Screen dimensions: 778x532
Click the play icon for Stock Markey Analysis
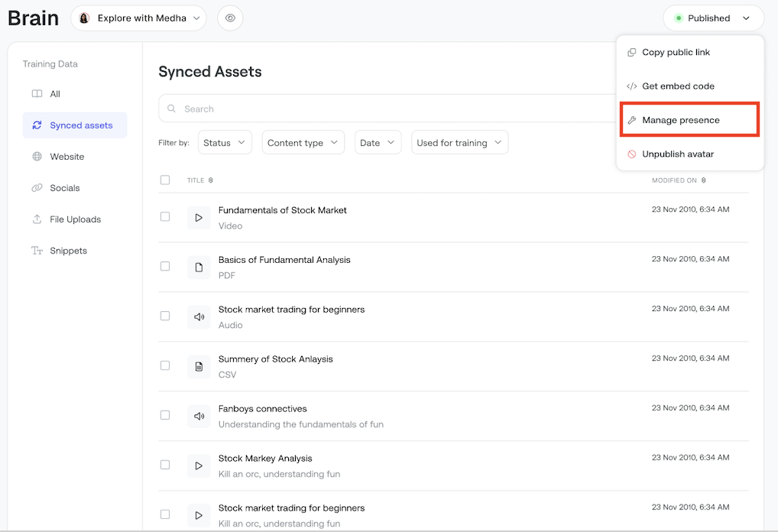coord(199,466)
